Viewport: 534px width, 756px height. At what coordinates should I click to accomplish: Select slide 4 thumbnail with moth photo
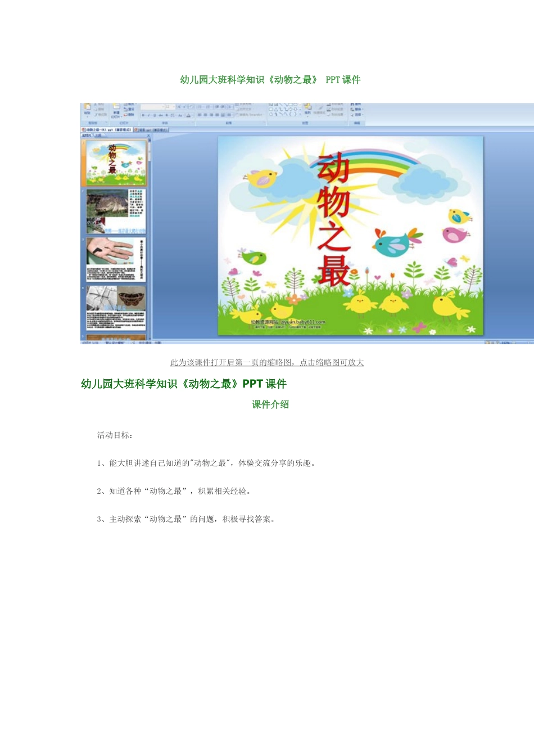[x=116, y=308]
